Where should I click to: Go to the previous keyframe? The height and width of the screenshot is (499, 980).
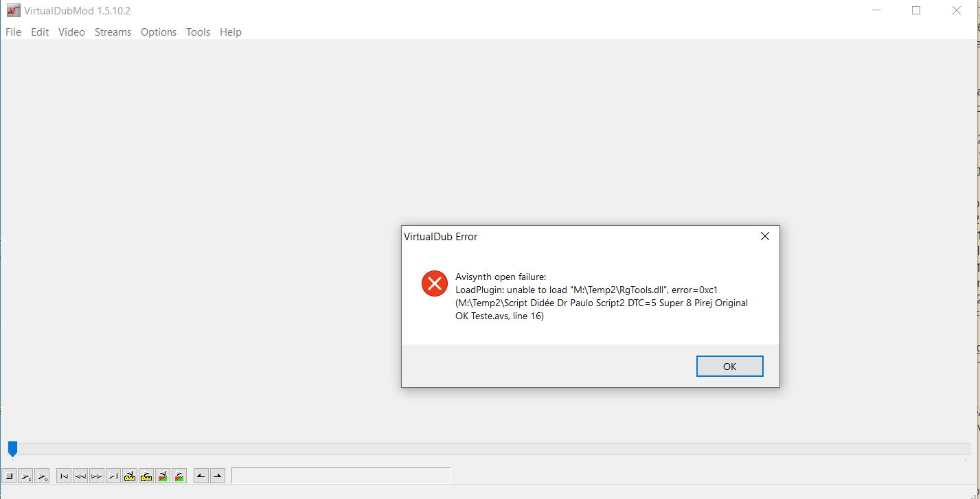pyautogui.click(x=130, y=476)
